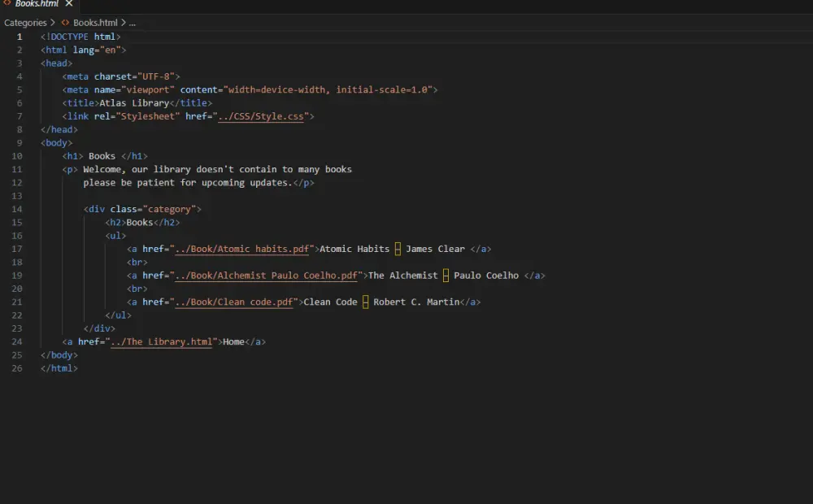Click the word UTF-8 in the charset meta
The image size is (813, 504).
click(157, 76)
